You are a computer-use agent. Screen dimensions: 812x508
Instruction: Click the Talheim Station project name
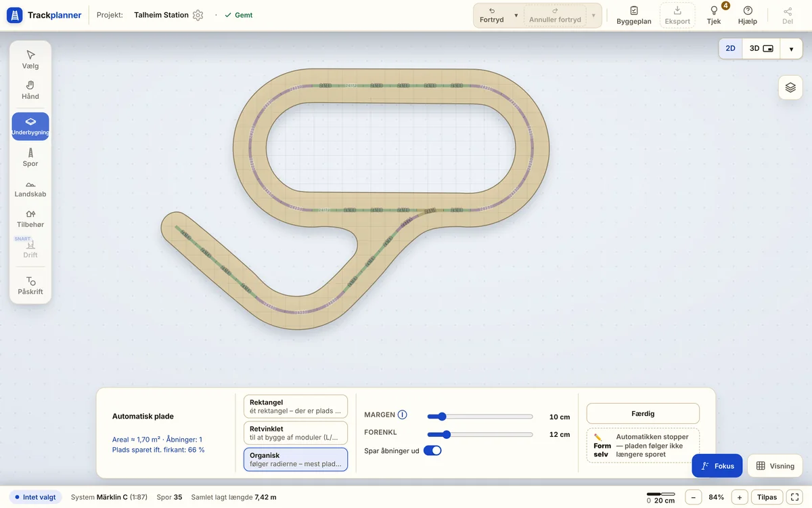point(161,15)
